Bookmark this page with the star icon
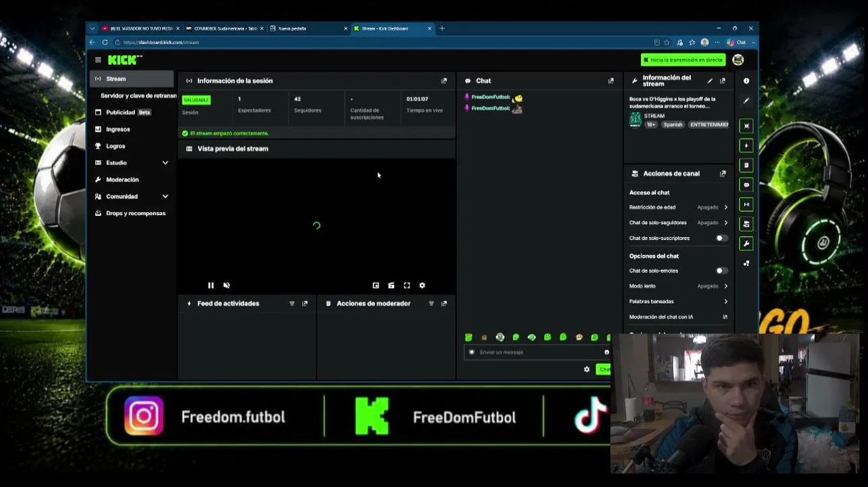 click(667, 43)
